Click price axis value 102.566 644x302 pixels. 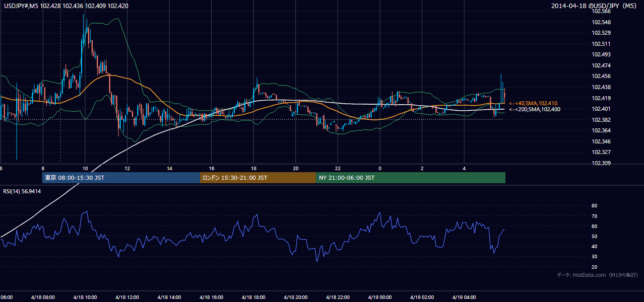click(x=601, y=11)
